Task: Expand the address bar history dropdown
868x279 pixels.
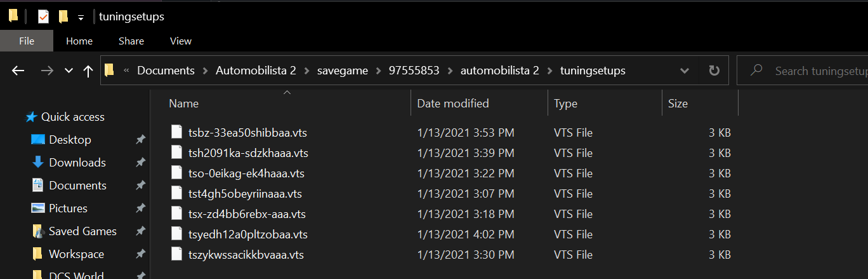Action: point(684,71)
